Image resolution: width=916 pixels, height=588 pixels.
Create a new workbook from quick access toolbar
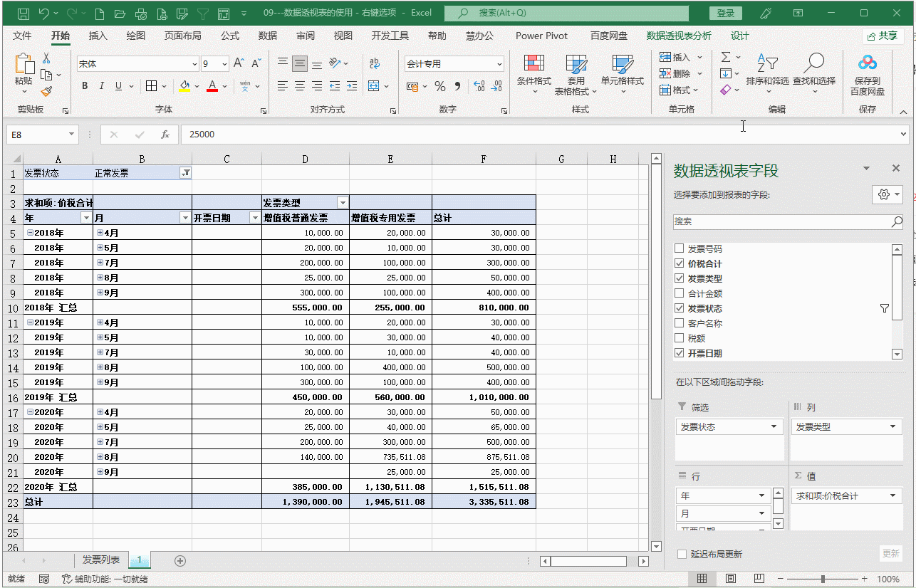pos(99,13)
